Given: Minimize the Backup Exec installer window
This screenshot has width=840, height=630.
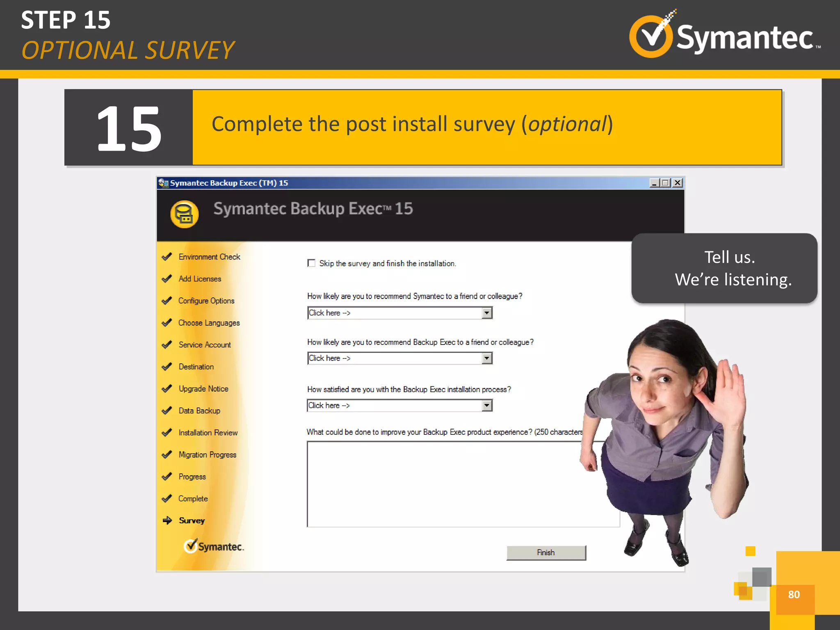Looking at the screenshot, I should pos(654,183).
